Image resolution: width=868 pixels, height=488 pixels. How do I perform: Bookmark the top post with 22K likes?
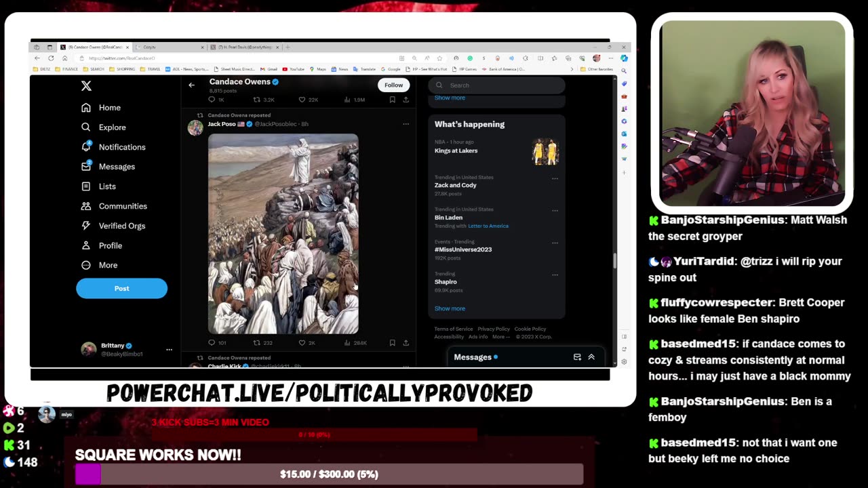pos(392,100)
